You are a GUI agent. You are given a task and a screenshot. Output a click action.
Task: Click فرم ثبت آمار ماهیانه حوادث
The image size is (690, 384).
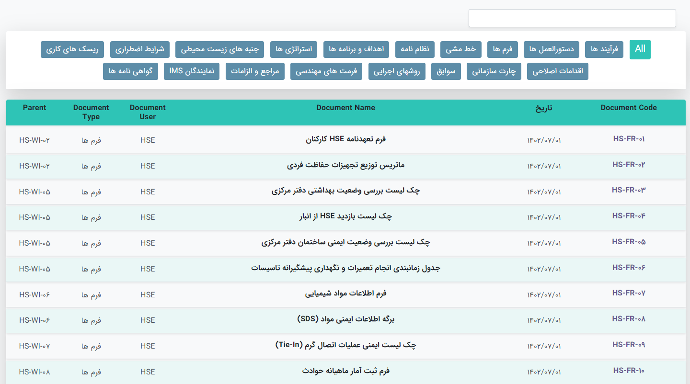pos(345,371)
